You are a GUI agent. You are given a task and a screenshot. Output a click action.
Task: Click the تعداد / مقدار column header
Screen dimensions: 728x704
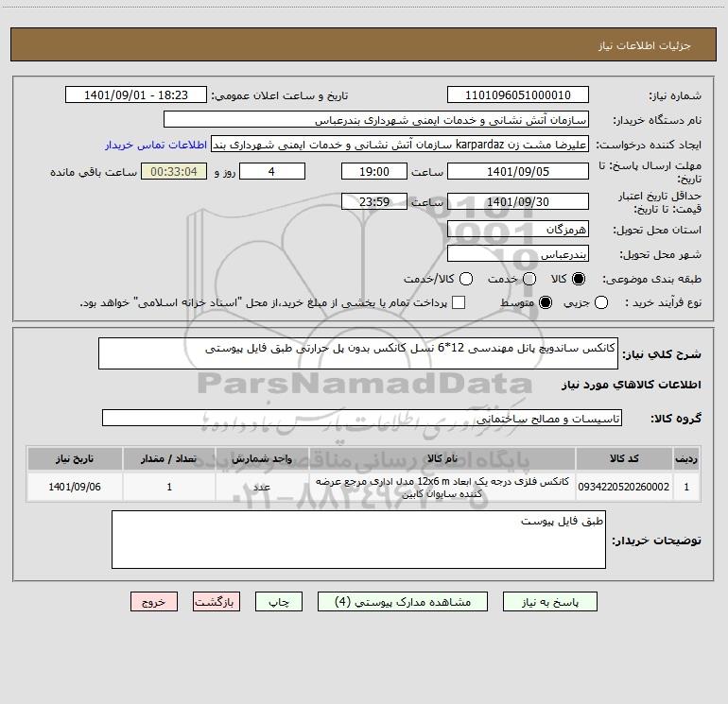169,458
